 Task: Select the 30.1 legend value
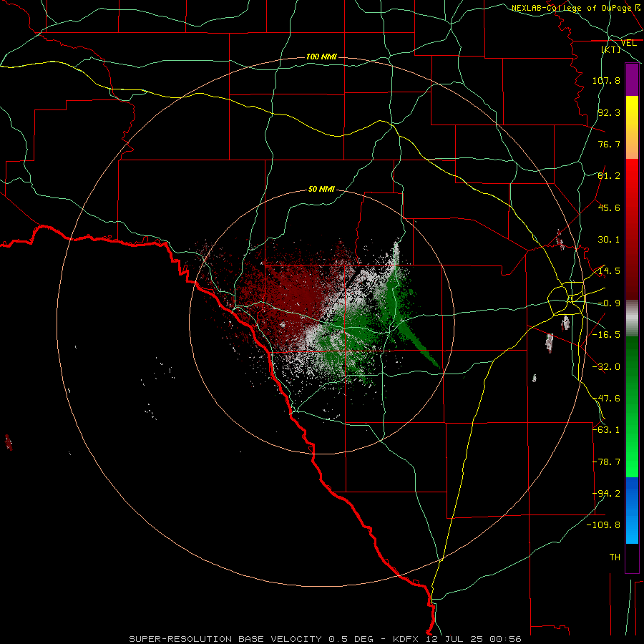609,240
